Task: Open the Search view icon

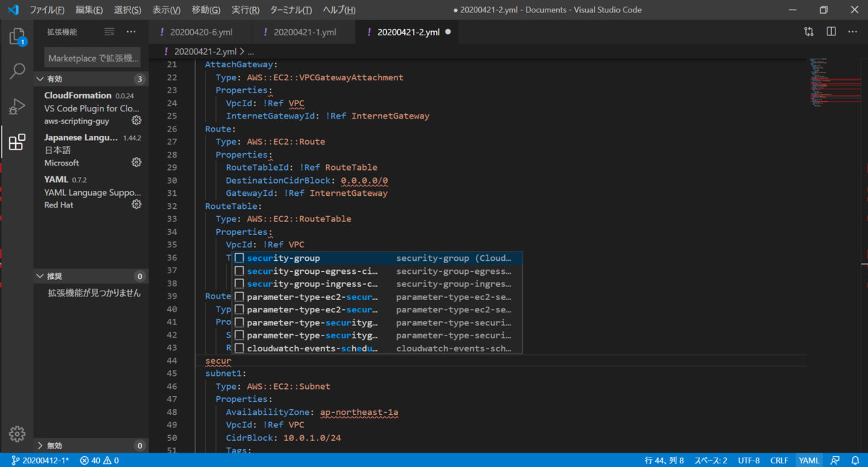Action: point(17,72)
